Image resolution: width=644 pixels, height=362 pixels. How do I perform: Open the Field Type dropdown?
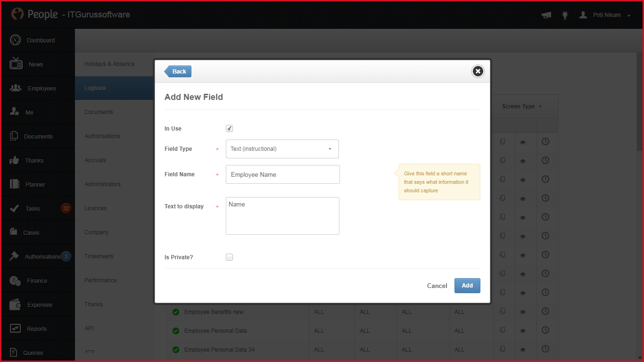pyautogui.click(x=282, y=149)
